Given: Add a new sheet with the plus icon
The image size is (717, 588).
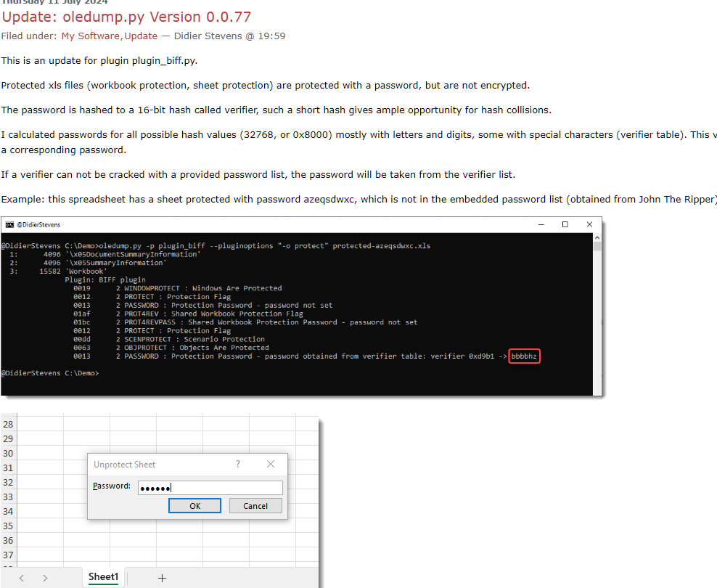Looking at the screenshot, I should 162,578.
